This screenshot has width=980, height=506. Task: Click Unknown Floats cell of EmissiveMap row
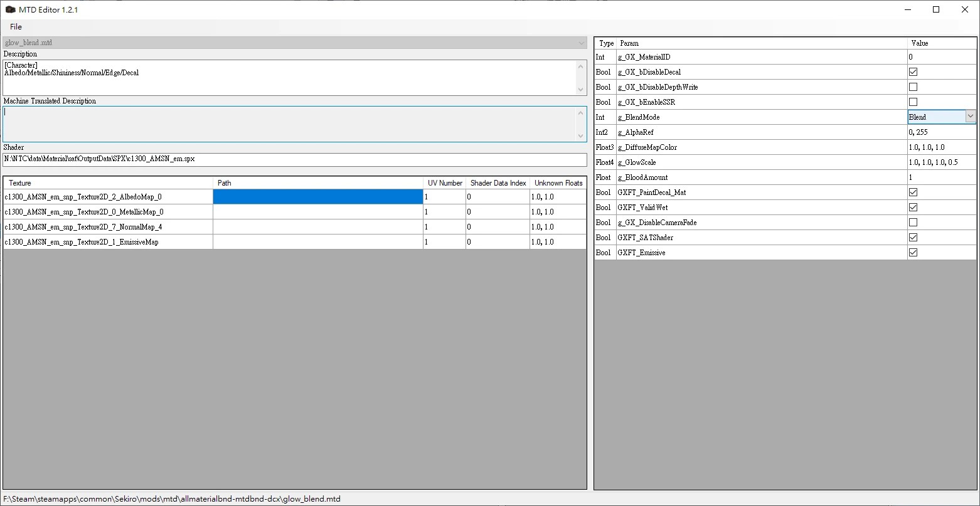click(x=558, y=242)
